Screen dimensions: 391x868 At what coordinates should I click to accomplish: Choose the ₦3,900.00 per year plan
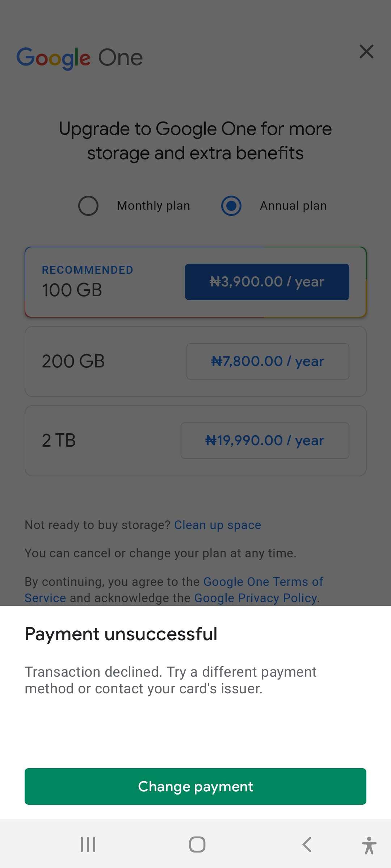267,282
